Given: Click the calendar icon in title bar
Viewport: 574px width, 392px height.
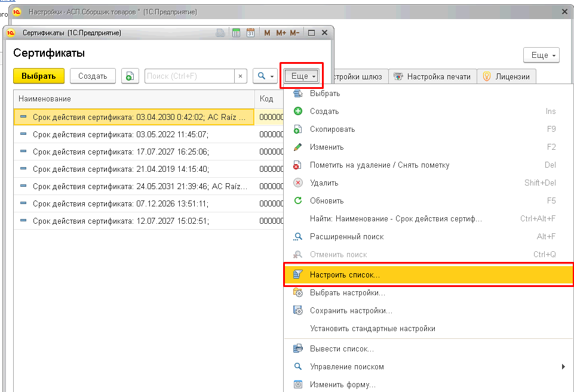Looking at the screenshot, I should [250, 33].
